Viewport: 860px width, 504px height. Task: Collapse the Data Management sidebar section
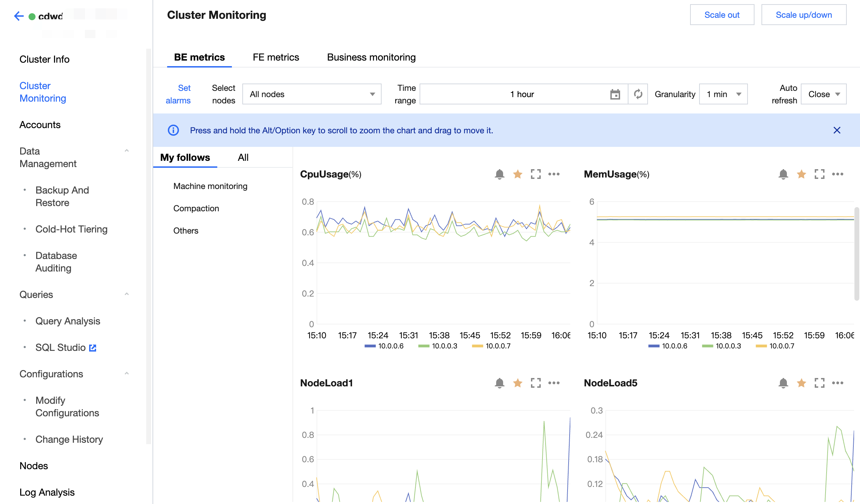coord(127,151)
